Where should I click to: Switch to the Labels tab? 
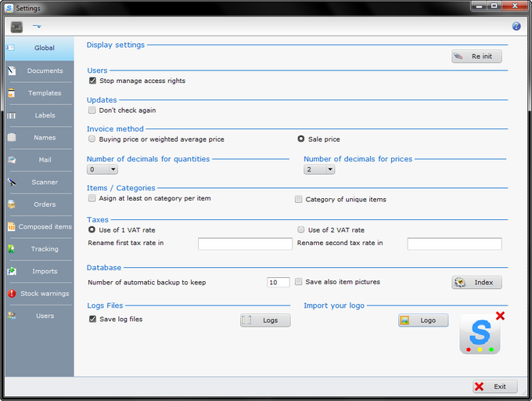tap(40, 115)
